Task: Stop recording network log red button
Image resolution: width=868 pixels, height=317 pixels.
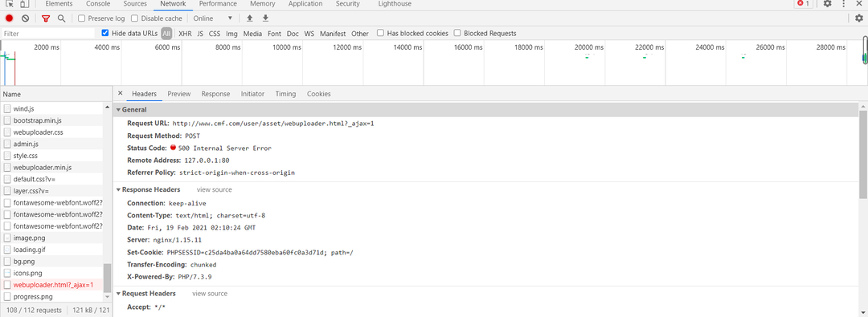Action: pyautogui.click(x=10, y=18)
